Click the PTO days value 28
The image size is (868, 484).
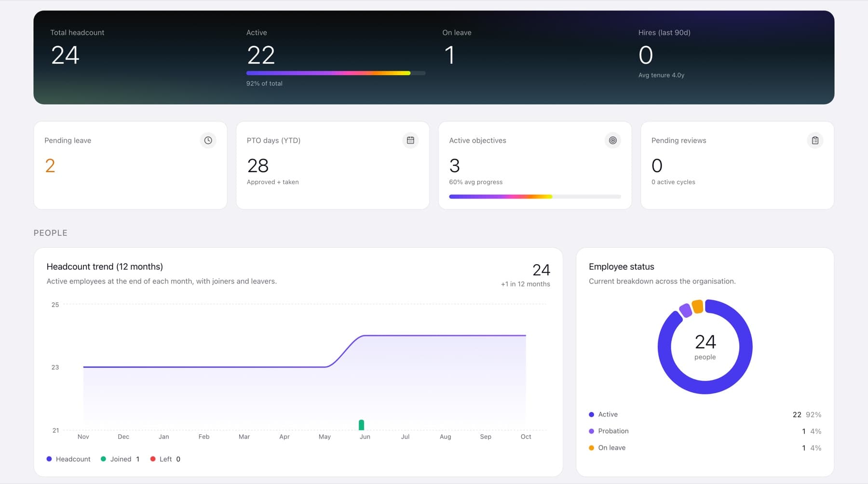(x=258, y=166)
